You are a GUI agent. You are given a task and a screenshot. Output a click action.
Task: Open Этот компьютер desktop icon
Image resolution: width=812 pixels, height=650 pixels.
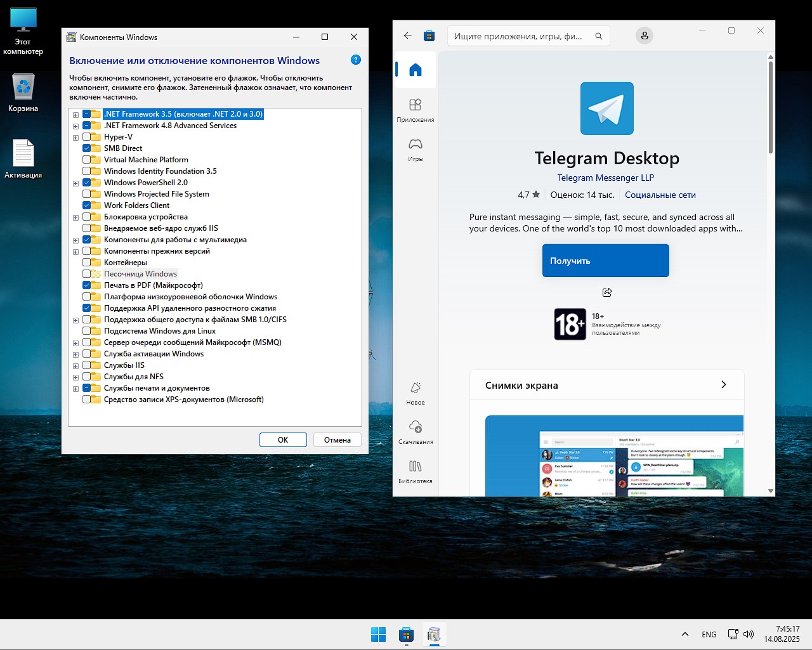click(x=23, y=31)
